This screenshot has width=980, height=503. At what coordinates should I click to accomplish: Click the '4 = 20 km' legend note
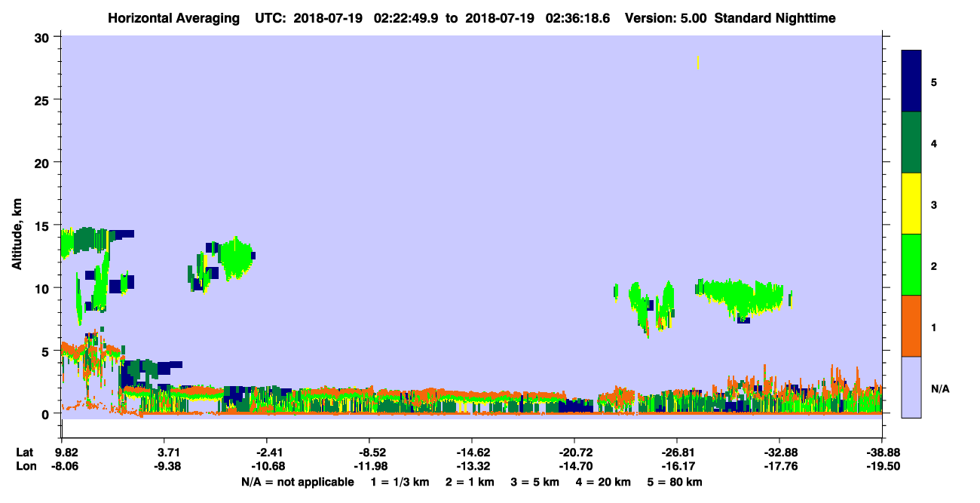[x=605, y=482]
